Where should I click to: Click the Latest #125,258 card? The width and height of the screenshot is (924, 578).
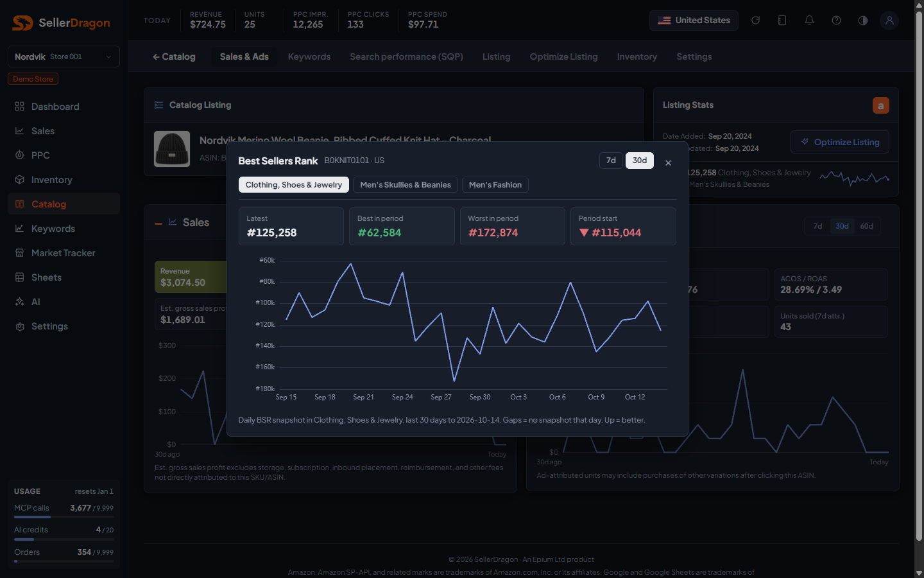tap(291, 226)
